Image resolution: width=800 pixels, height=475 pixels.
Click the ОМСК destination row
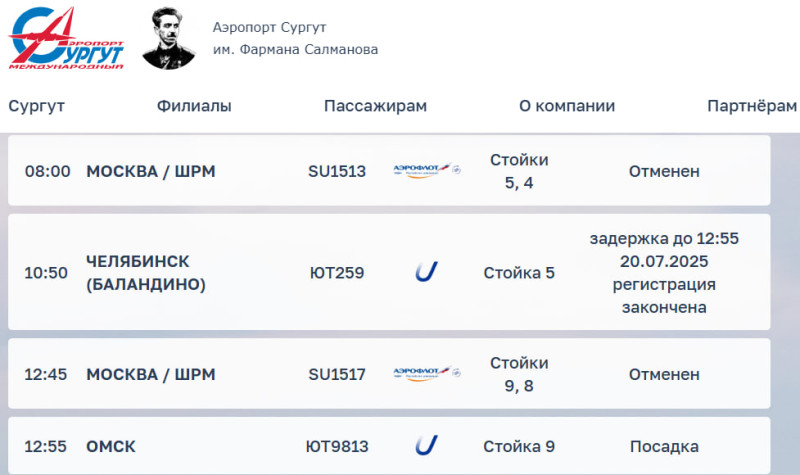coord(389,446)
